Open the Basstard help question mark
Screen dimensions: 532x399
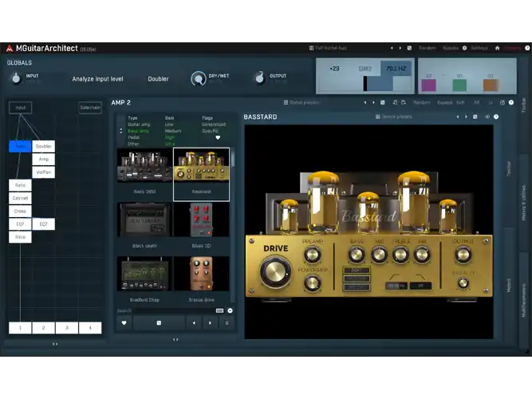(496, 117)
